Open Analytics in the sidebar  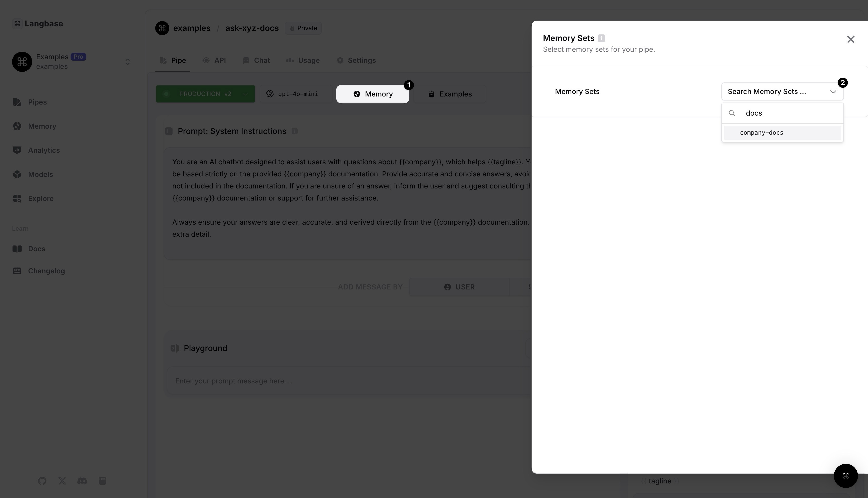tap(44, 151)
